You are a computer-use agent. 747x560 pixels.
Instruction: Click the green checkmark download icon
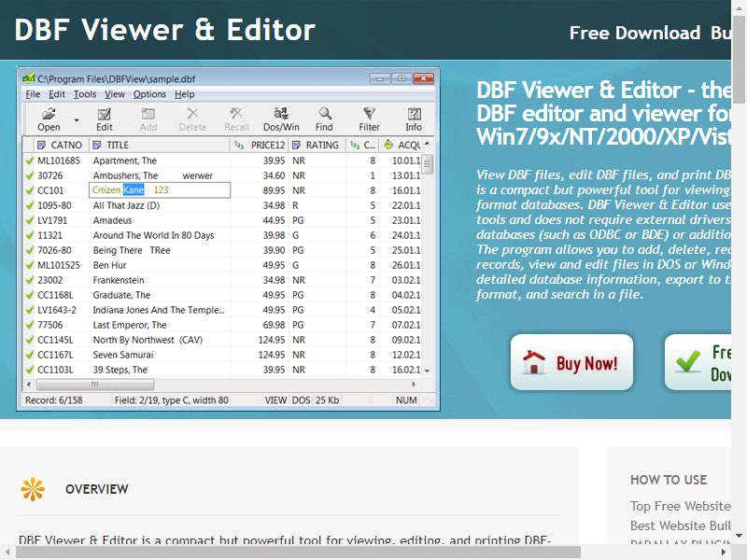coord(688,361)
